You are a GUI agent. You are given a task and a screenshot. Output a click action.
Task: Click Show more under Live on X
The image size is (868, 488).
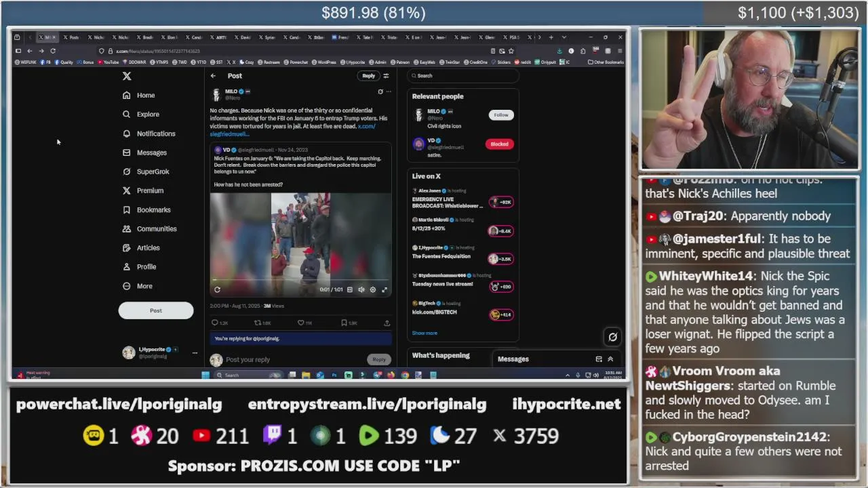pos(425,333)
